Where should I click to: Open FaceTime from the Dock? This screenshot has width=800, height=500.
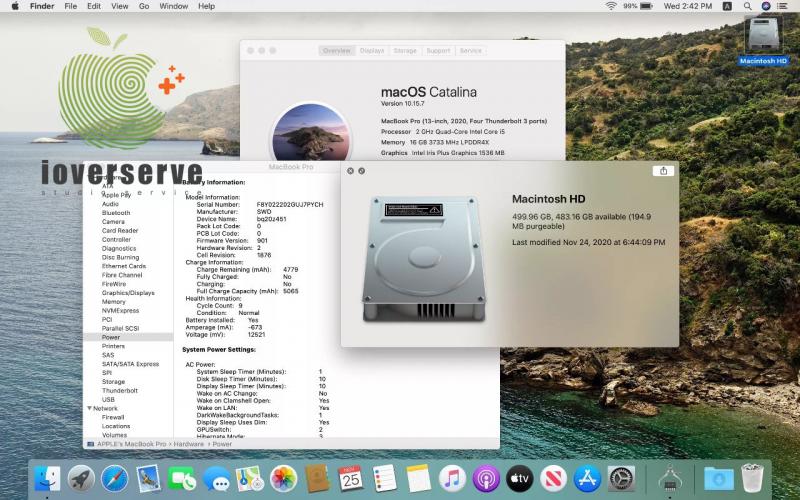click(x=182, y=479)
